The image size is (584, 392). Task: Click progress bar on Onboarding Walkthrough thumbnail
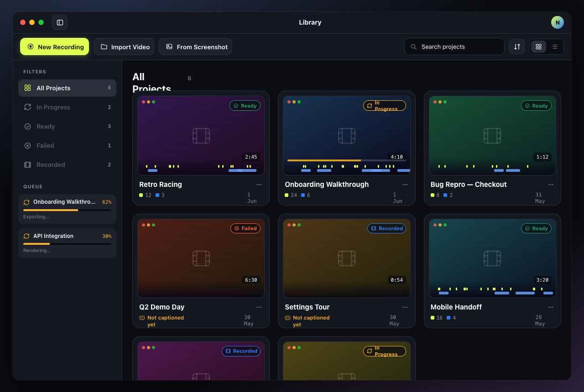(x=346, y=160)
